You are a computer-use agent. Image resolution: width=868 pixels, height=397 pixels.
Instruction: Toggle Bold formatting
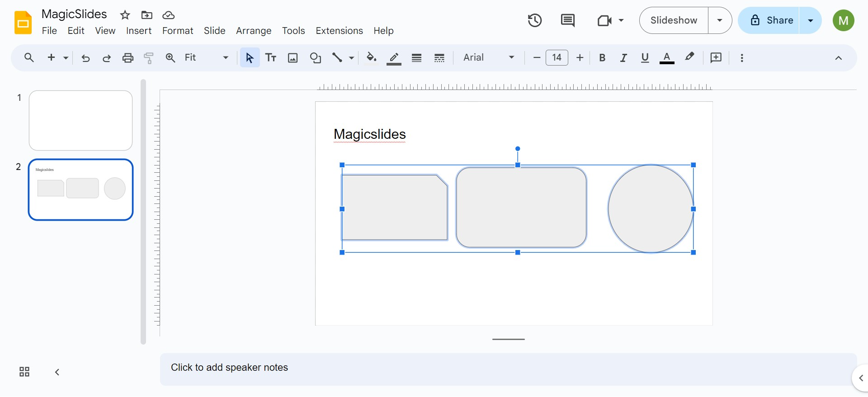pos(602,57)
